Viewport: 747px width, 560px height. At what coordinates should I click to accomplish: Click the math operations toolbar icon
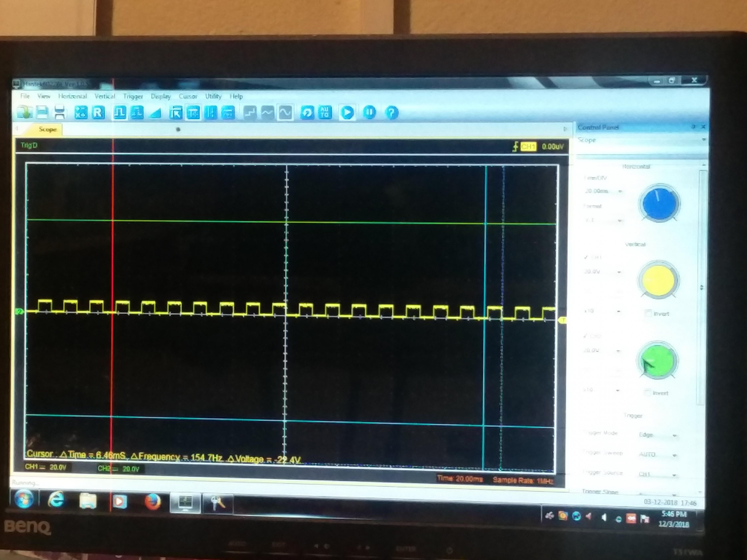pyautogui.click(x=81, y=112)
